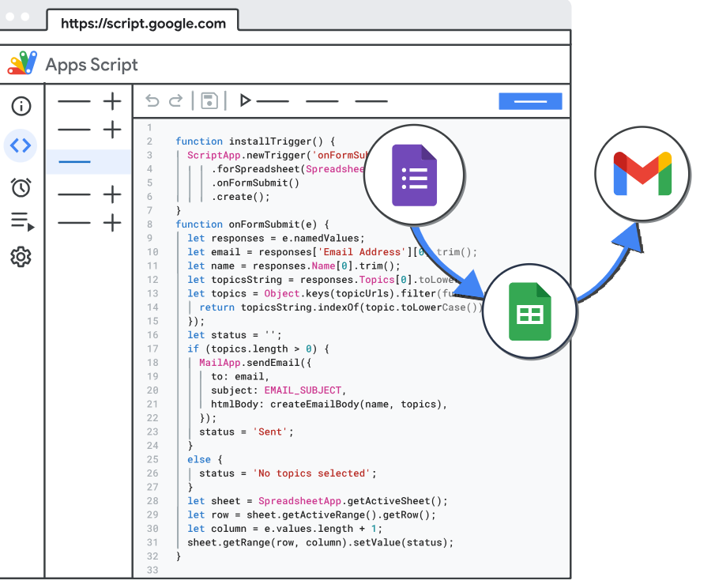Click '.create();' on line 6
This screenshot has width=715, height=588.
point(240,197)
